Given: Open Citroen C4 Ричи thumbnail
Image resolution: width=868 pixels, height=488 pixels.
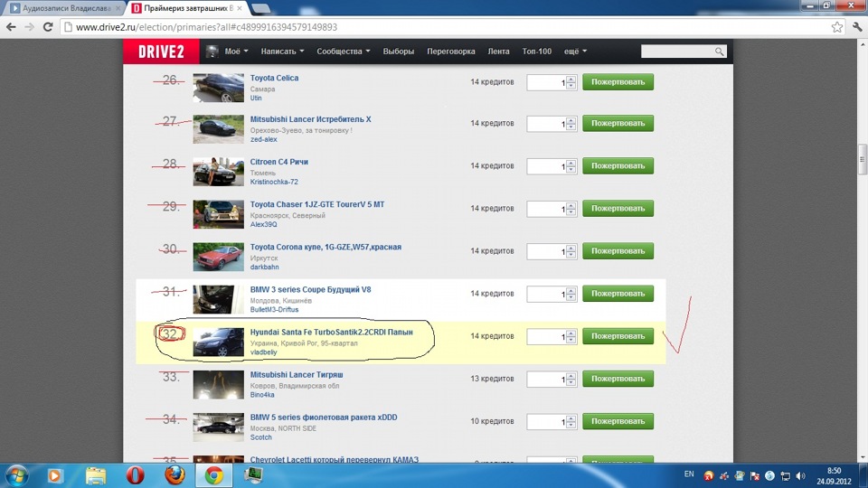Looking at the screenshot, I should click(x=218, y=172).
